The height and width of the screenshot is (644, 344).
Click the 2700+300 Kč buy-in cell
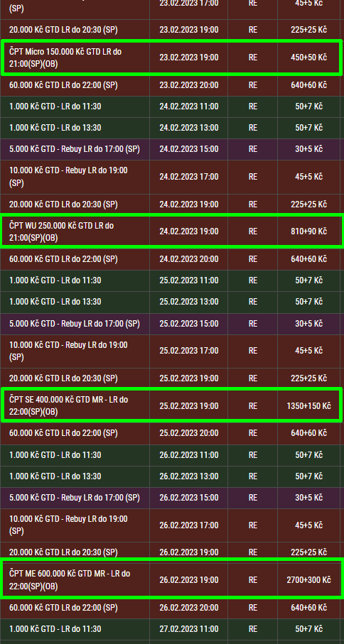tap(308, 580)
